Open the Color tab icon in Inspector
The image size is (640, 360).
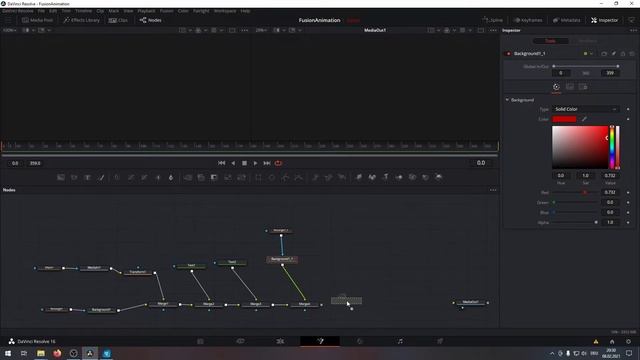click(x=556, y=87)
